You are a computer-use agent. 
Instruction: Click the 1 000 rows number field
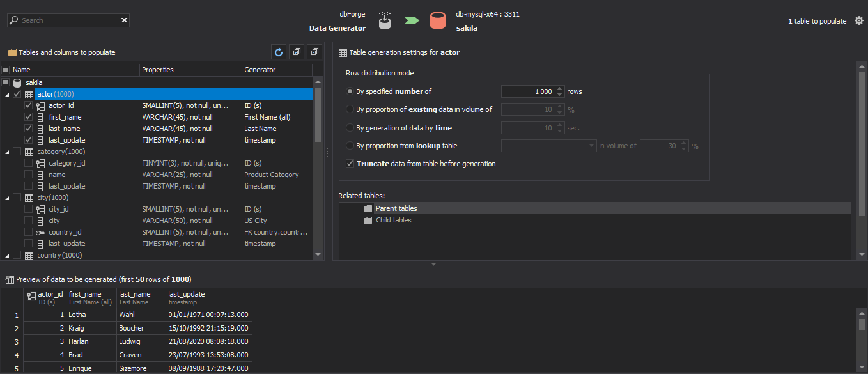click(x=528, y=91)
